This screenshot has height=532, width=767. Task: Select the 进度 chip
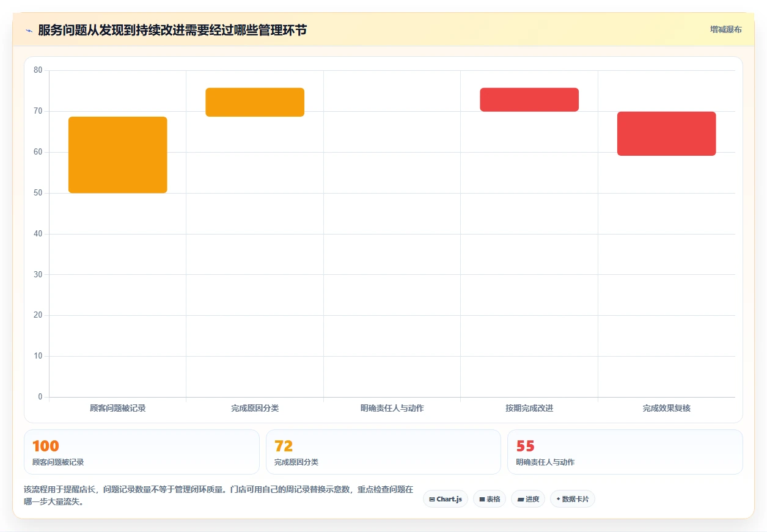click(528, 499)
